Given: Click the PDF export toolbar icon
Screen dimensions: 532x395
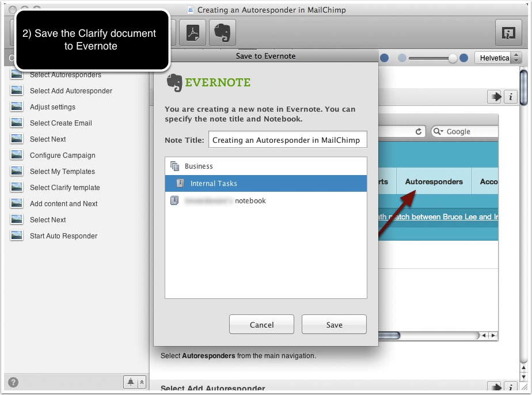Looking at the screenshot, I should [193, 33].
